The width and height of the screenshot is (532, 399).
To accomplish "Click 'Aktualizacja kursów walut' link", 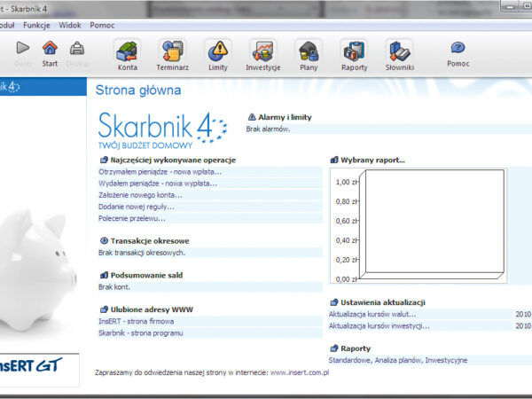I will 372,314.
